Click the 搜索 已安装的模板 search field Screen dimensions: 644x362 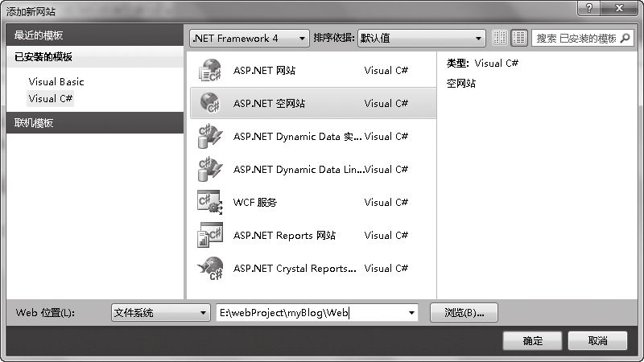tap(582, 38)
